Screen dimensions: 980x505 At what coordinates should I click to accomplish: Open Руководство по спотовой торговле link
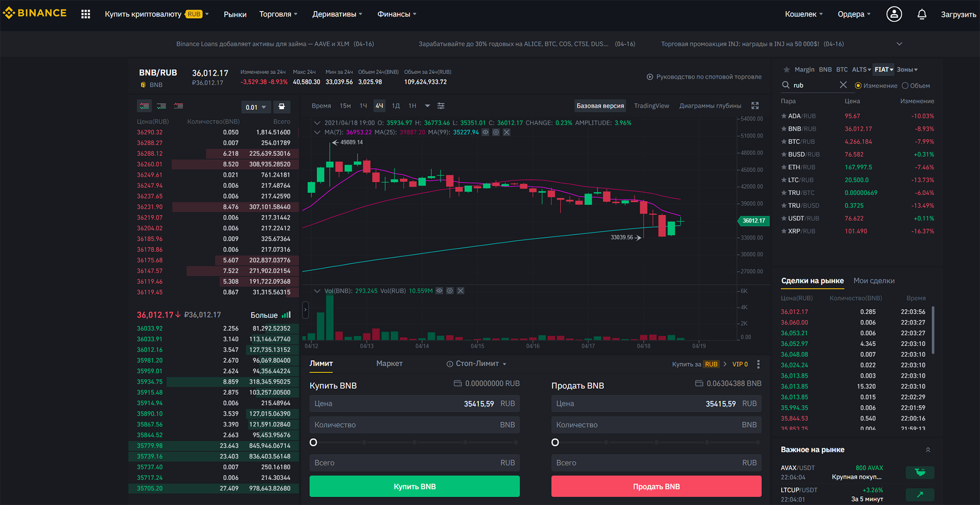[704, 76]
